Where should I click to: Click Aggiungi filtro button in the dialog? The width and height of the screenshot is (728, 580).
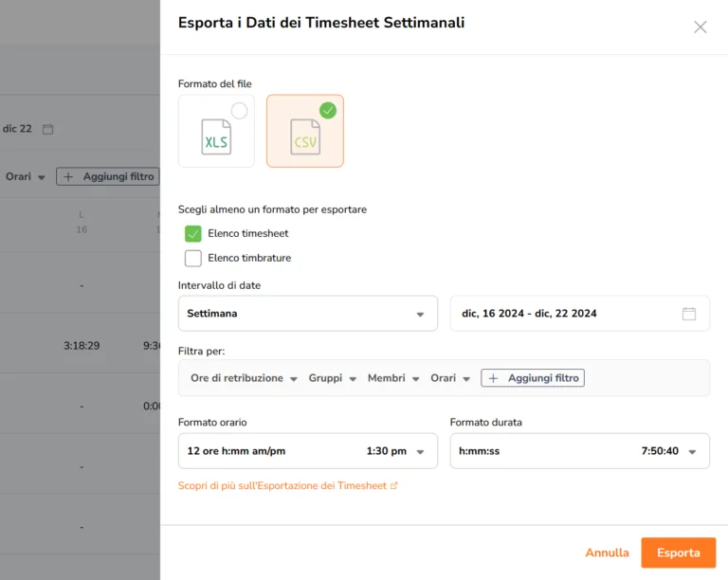pyautogui.click(x=533, y=378)
